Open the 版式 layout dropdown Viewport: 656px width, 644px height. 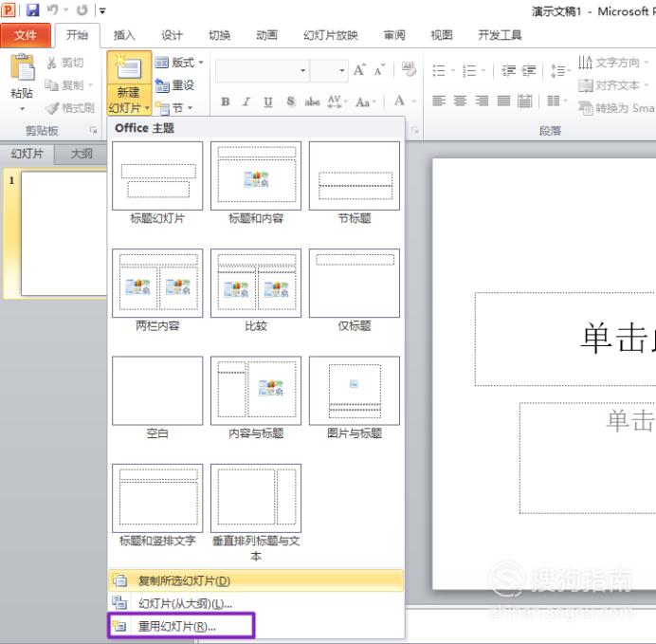[179, 63]
